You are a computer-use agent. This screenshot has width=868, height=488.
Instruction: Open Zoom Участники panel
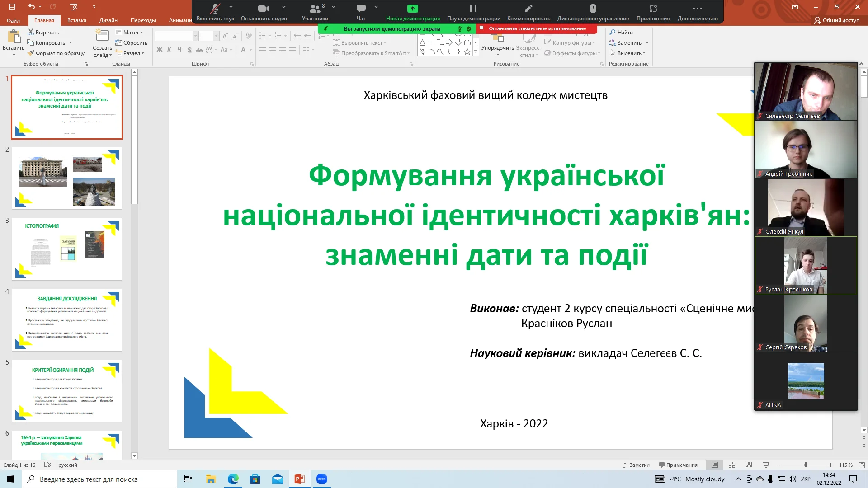[315, 12]
